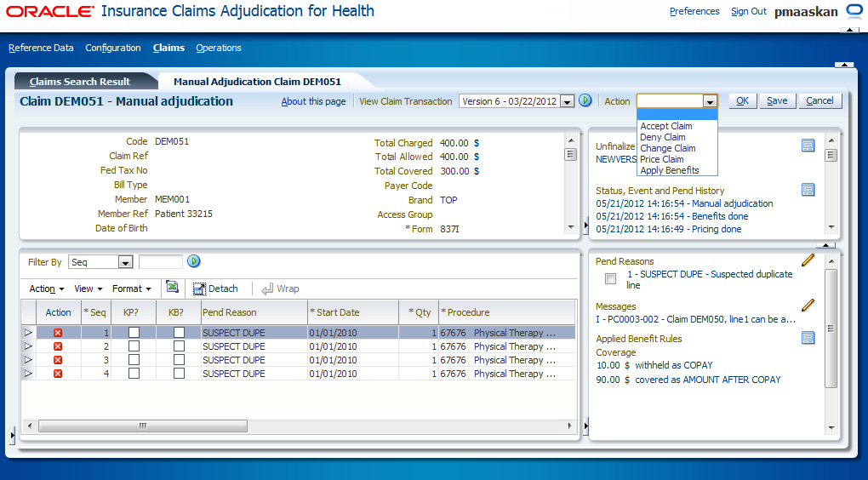
Task: Click the Sign Out link
Action: click(748, 11)
